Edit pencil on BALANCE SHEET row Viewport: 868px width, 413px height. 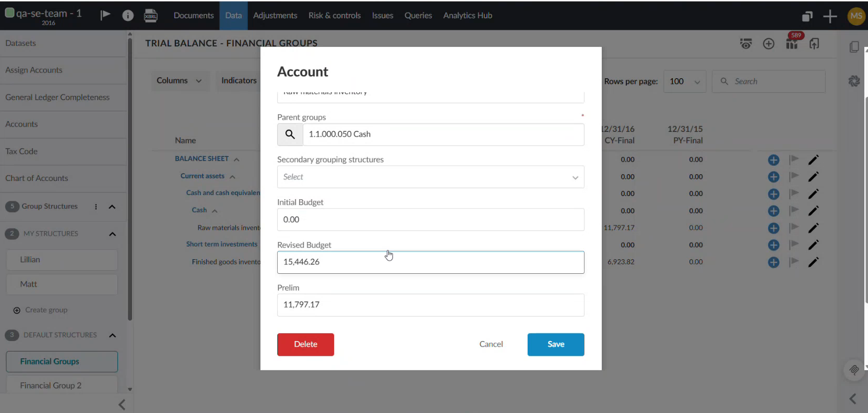pyautogui.click(x=813, y=160)
